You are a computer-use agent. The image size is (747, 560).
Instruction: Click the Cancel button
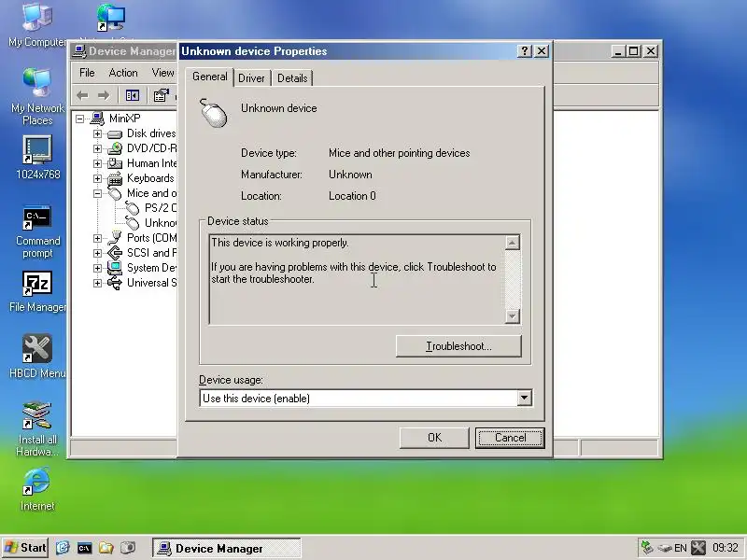tap(510, 438)
